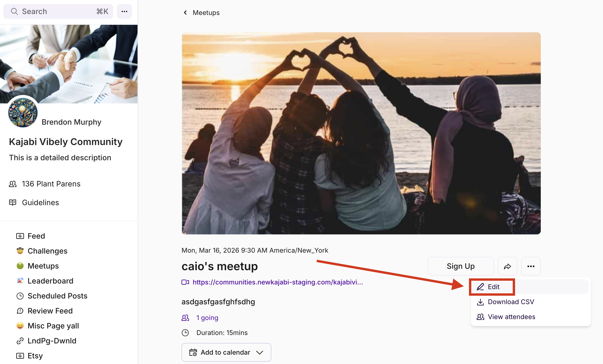603x364 pixels.
Task: Click the magnifying glass in the search bar
Action: tap(14, 11)
